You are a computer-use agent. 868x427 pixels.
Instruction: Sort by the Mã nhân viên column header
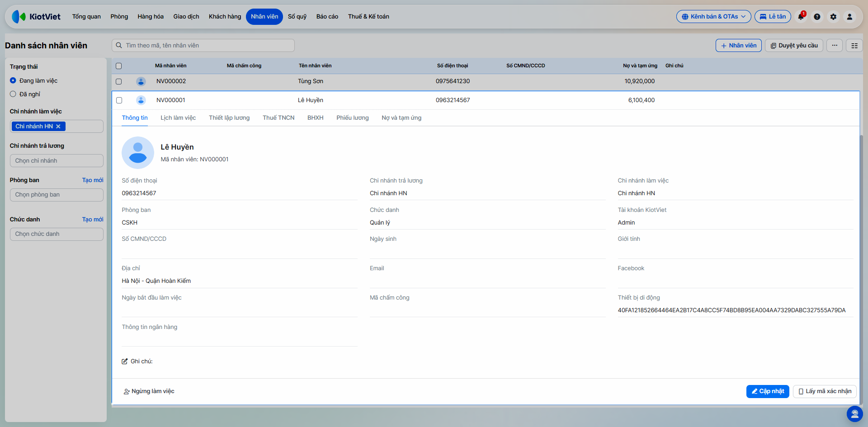[x=171, y=66]
